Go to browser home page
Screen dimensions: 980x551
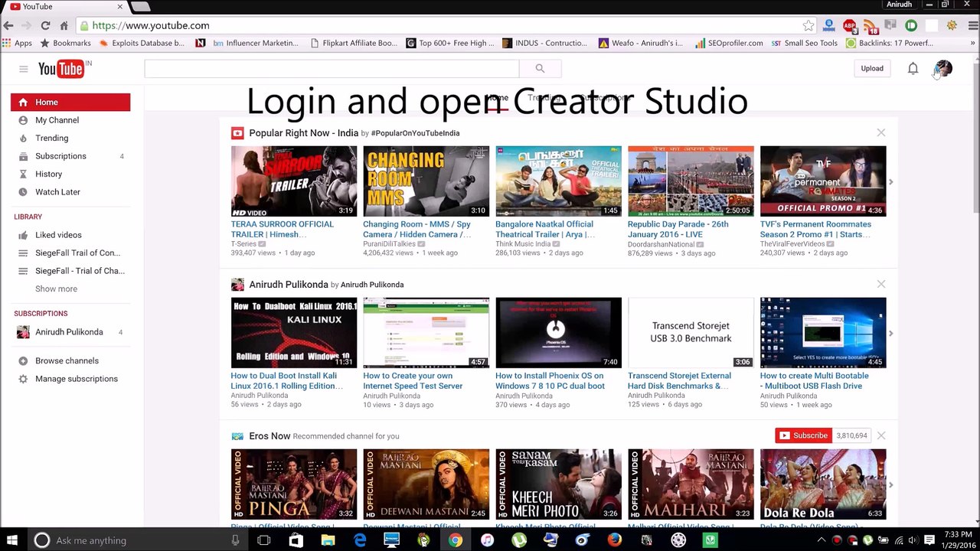coord(64,25)
